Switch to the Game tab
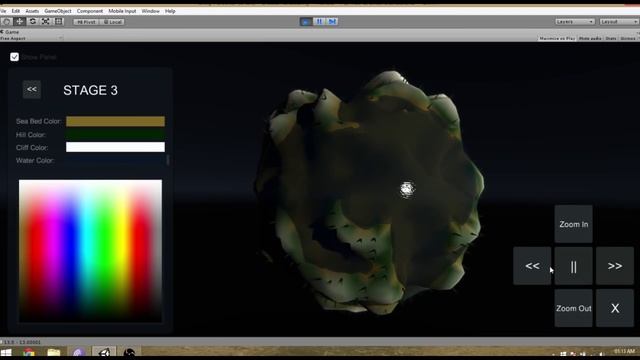 [x=10, y=32]
